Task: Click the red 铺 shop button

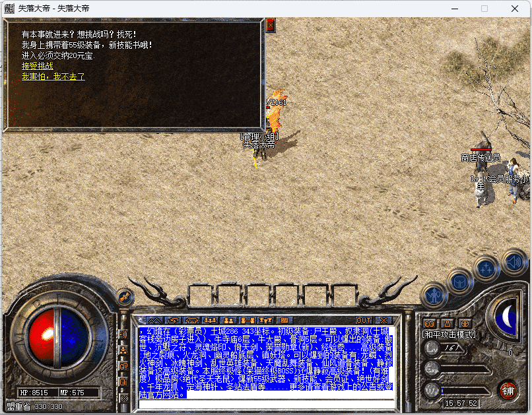Action: point(508,391)
